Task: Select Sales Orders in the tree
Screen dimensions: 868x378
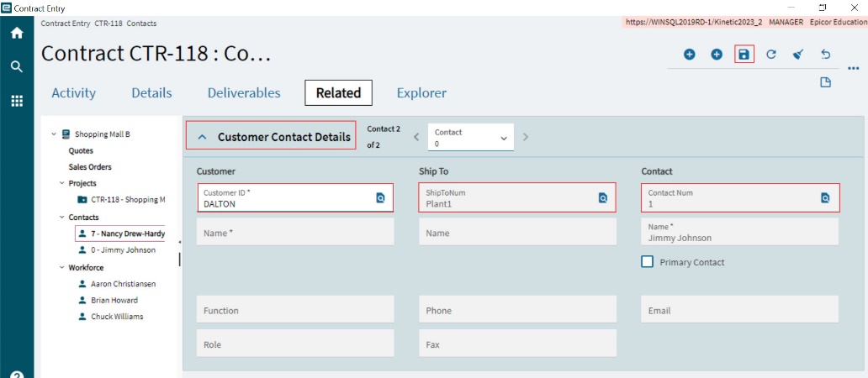Action: click(90, 166)
